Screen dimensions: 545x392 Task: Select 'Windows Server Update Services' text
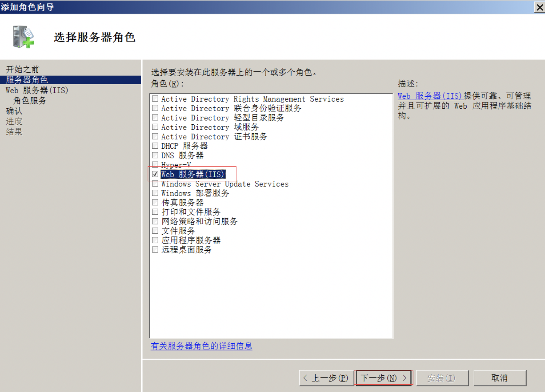(225, 183)
